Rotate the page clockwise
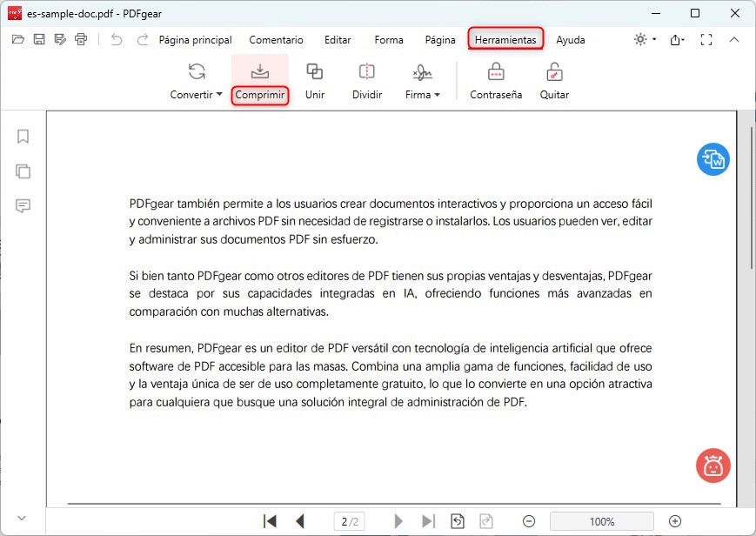 [x=486, y=521]
